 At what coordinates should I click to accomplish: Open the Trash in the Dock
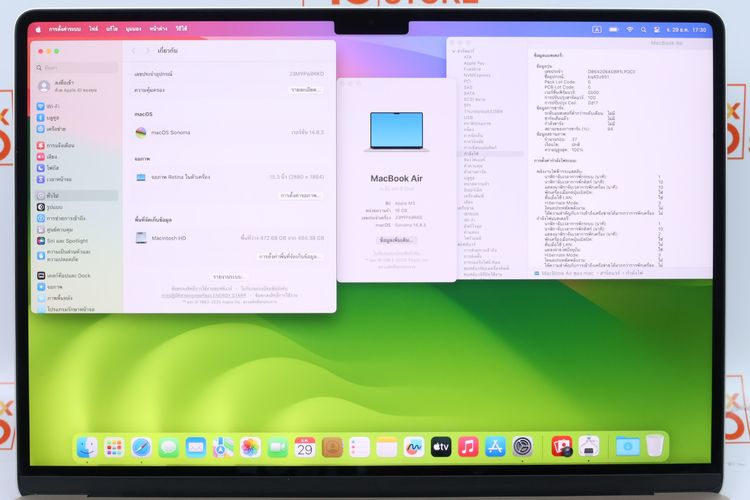click(655, 445)
